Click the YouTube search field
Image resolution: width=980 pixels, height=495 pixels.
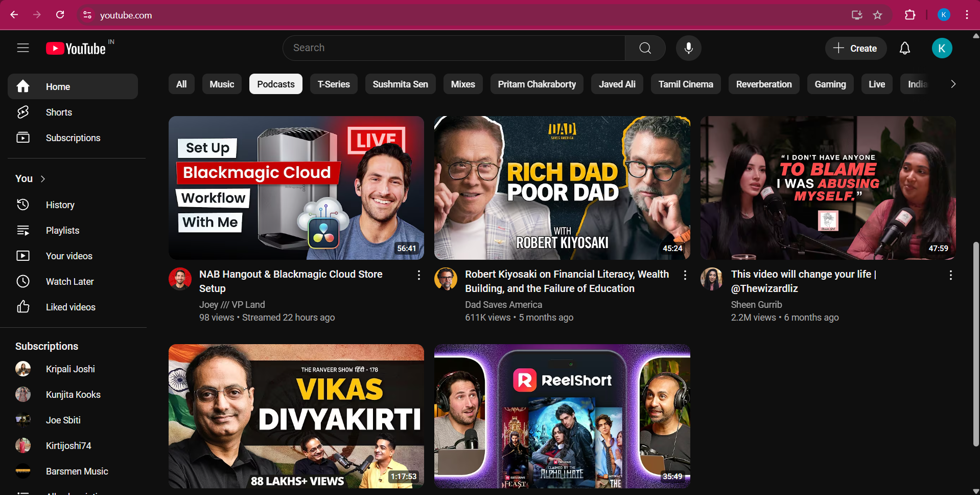pos(454,48)
